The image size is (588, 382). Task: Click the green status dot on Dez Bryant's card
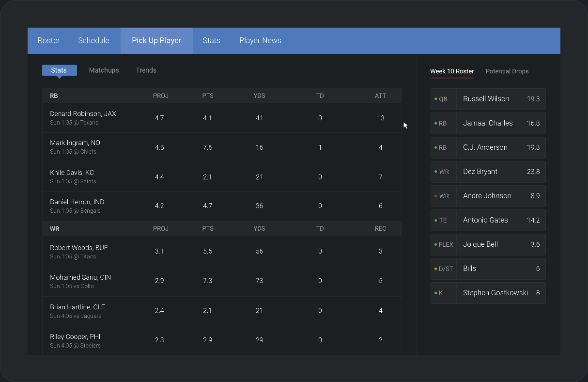[435, 172]
